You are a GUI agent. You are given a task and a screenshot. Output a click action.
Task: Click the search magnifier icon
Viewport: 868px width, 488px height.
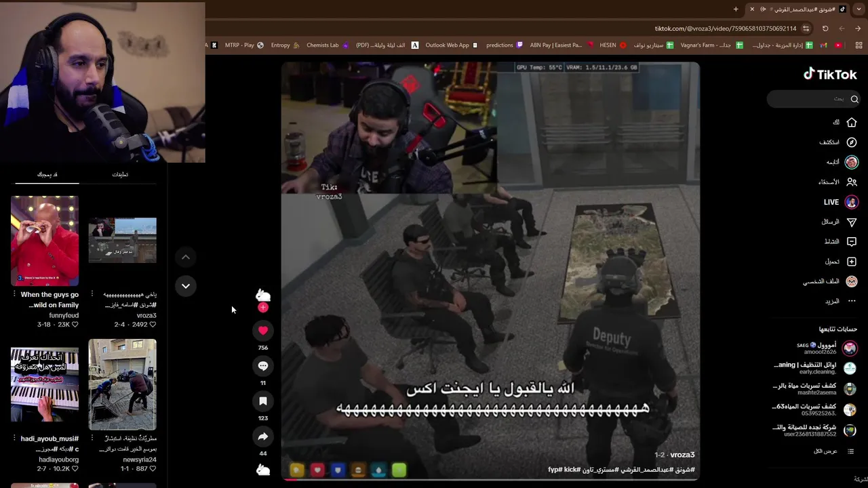[x=854, y=99]
